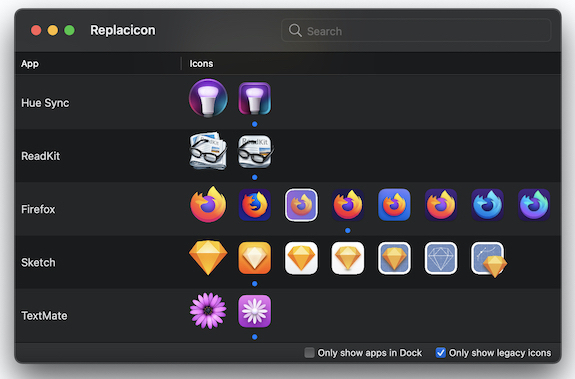
Task: Click the Replacicon window title
Action: [x=123, y=30]
